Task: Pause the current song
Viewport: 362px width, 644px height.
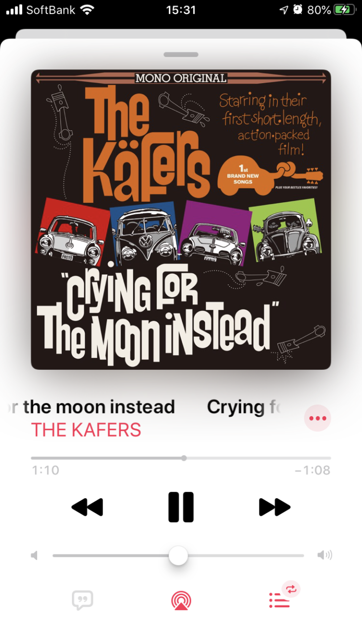Action: click(x=181, y=507)
